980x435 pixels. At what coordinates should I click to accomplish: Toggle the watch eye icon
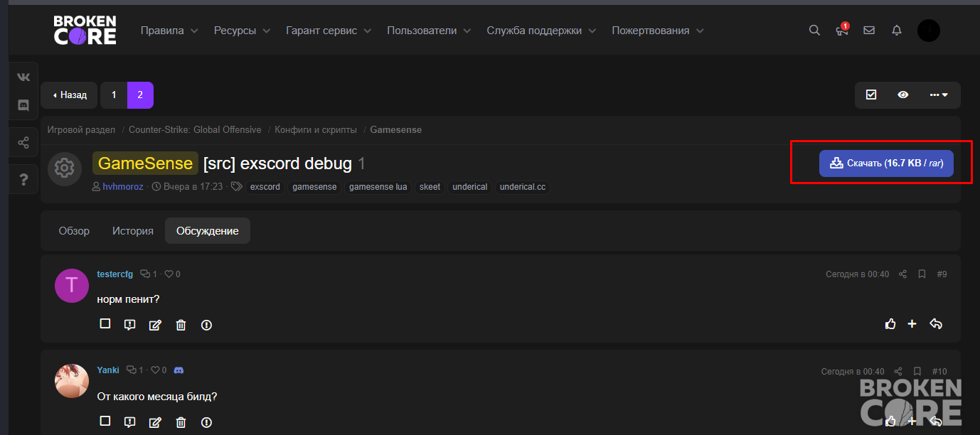pos(903,95)
